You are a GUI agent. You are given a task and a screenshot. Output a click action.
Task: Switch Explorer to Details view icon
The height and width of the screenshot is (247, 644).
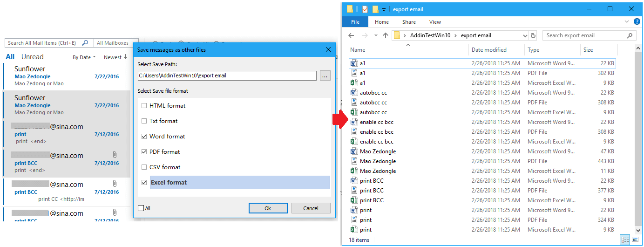(625, 240)
